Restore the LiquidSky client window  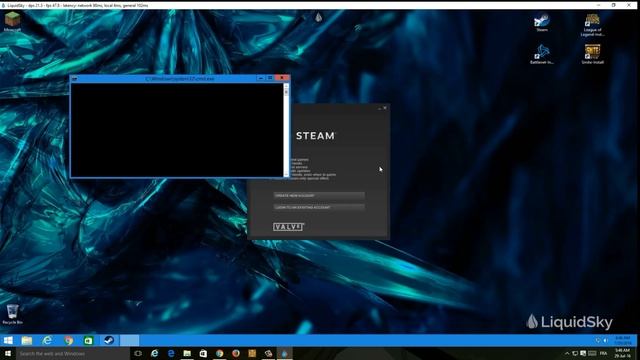613,5
